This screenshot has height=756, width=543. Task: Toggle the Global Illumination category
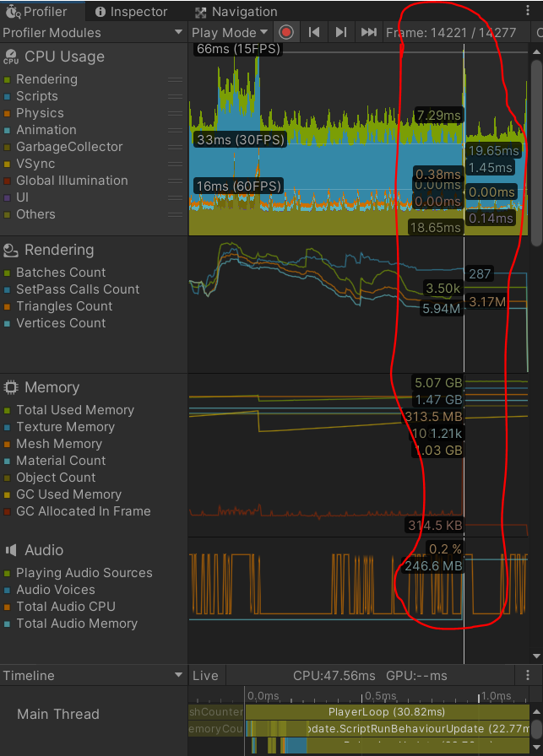(7, 181)
